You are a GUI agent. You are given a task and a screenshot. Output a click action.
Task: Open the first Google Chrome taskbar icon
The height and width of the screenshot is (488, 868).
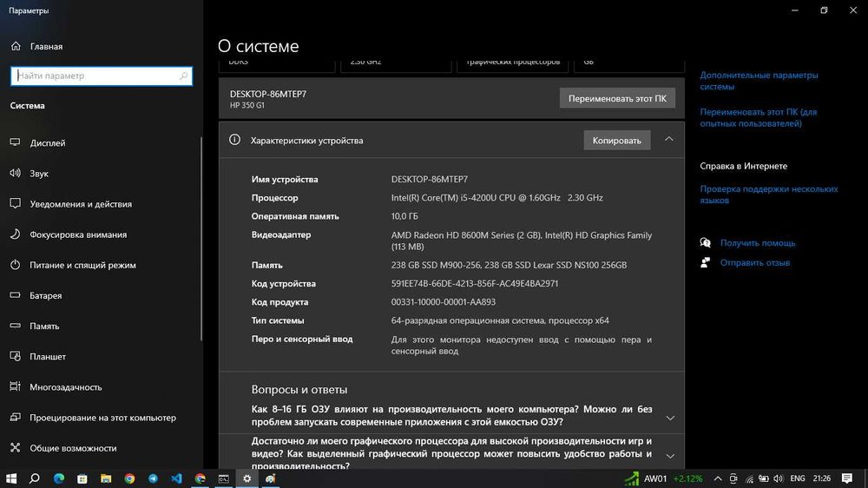(129, 478)
